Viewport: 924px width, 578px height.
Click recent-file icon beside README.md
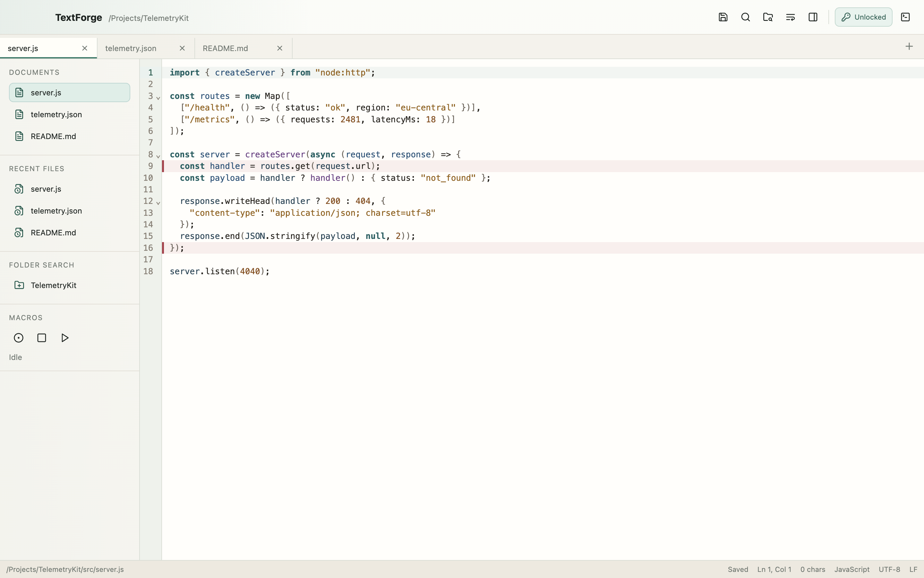(19, 232)
